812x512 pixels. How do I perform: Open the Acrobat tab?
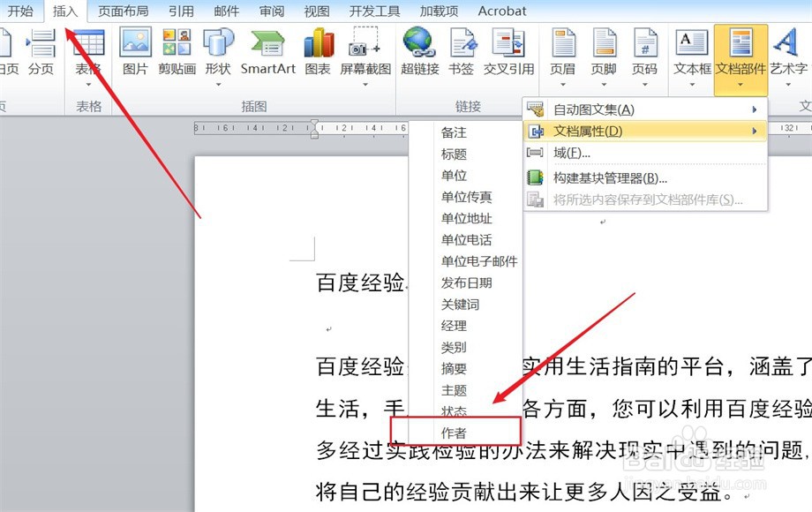click(502, 11)
